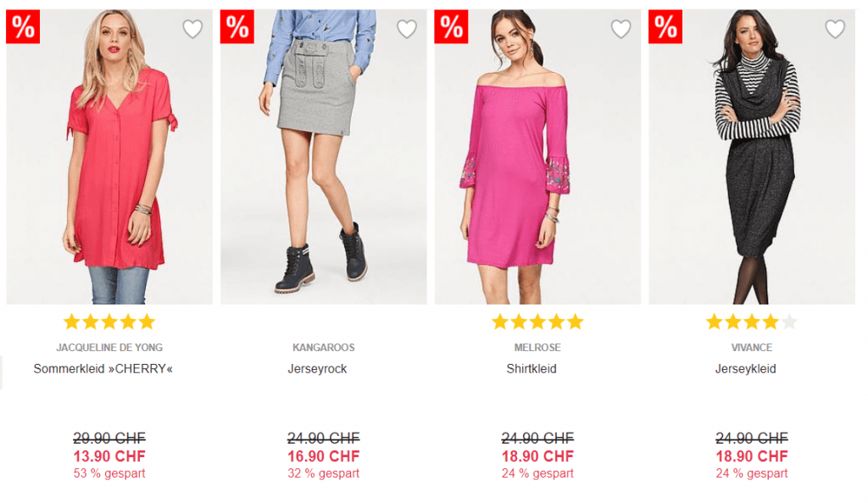Toggle wishlist heart on Kangaroos Jerseyrock
The width and height of the screenshot is (868, 503).
tap(407, 29)
